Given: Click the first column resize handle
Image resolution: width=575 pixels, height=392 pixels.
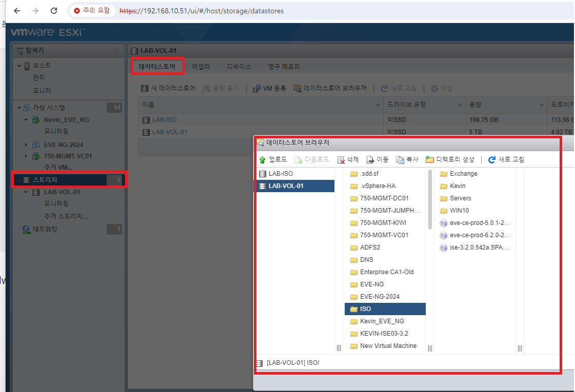Looking at the screenshot, I should pos(339,348).
